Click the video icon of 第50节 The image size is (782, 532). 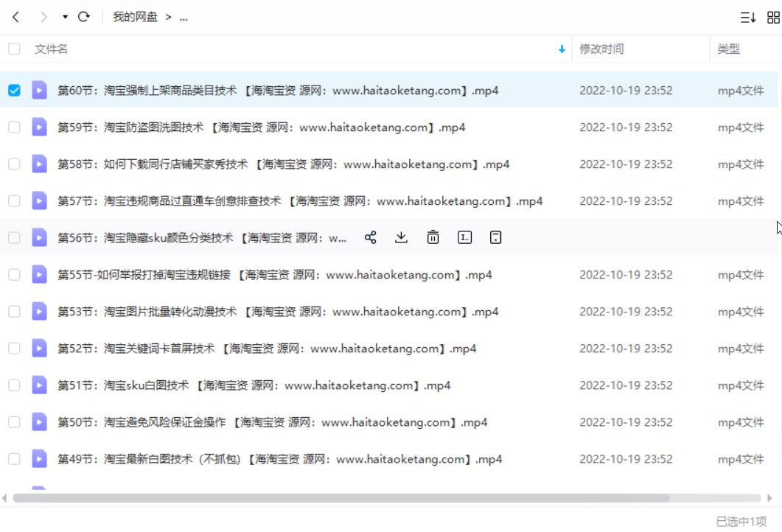click(x=39, y=422)
